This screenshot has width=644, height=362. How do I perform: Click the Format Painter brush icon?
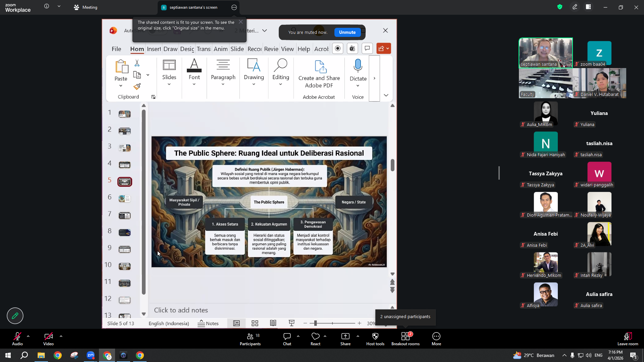pos(137,87)
